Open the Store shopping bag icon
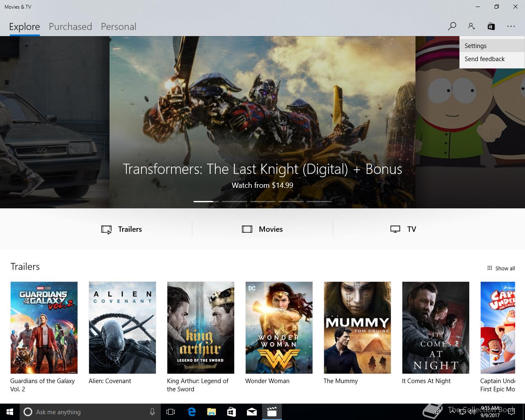The height and width of the screenshot is (420, 525). tap(491, 26)
